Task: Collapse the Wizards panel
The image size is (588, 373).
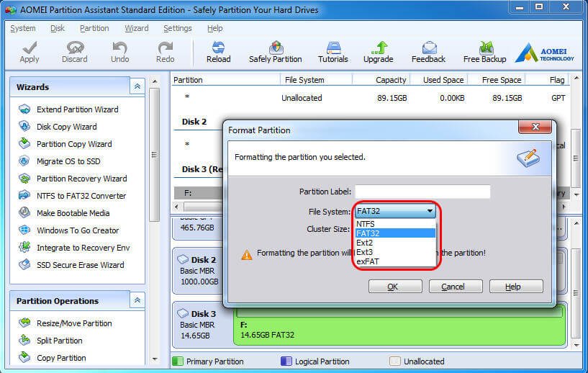Action: tap(137, 86)
